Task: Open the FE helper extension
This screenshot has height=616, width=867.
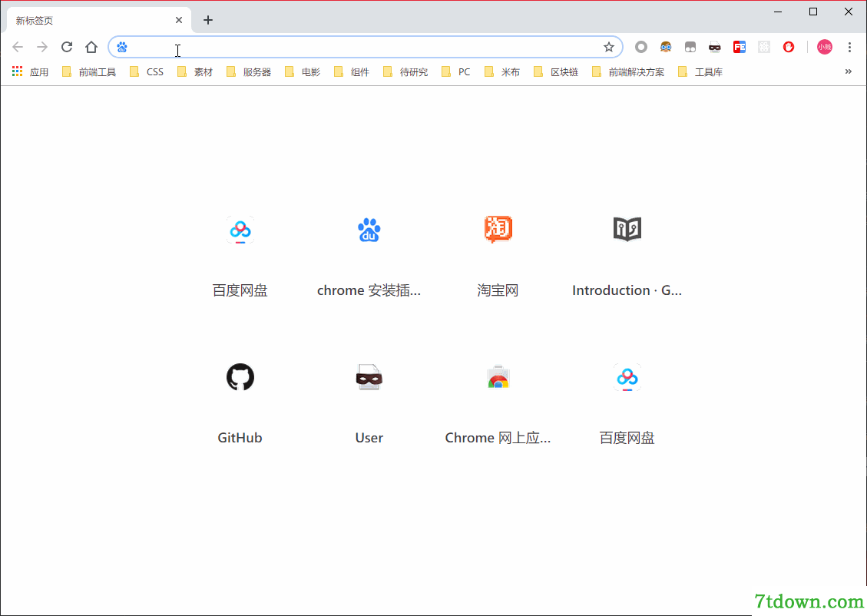Action: [x=740, y=47]
